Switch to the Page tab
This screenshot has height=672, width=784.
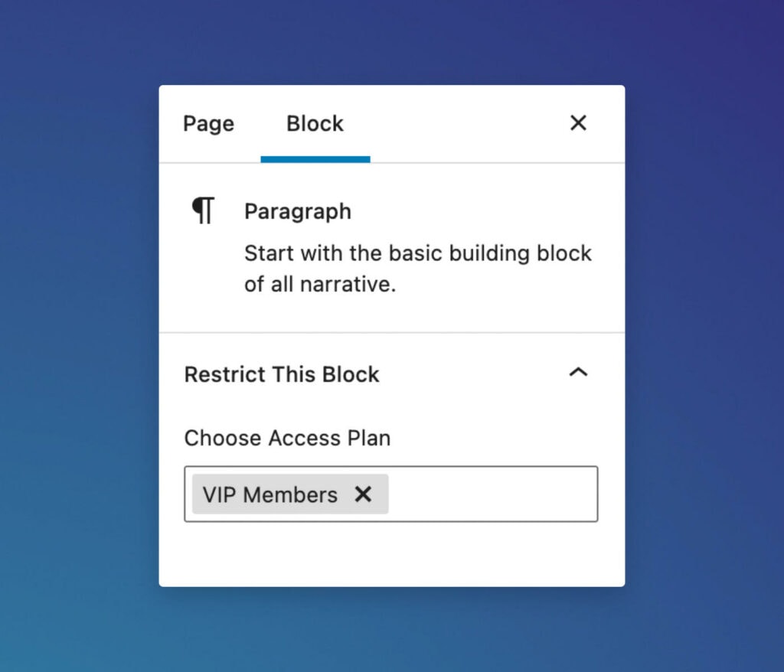[207, 123]
